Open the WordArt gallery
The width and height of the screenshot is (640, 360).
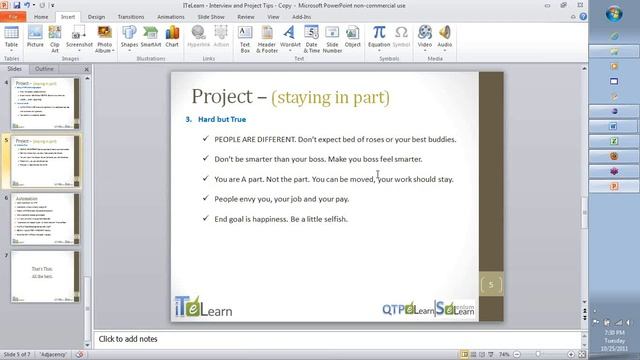[x=290, y=36]
